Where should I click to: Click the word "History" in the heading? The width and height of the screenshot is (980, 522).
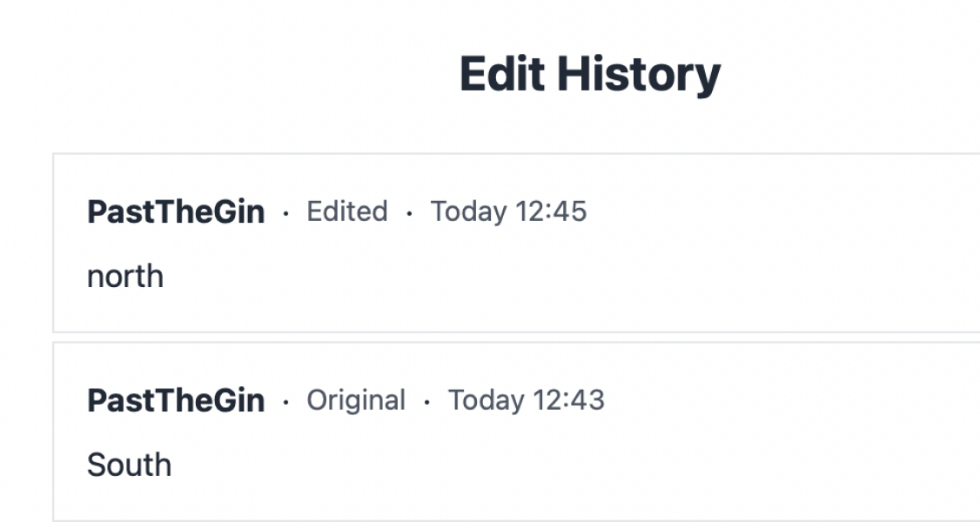tap(639, 74)
